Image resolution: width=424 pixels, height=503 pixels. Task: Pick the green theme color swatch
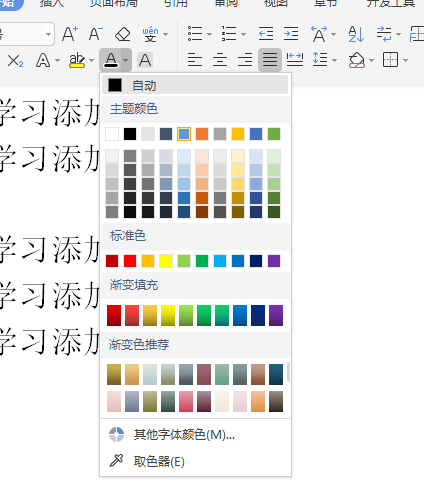click(x=274, y=134)
